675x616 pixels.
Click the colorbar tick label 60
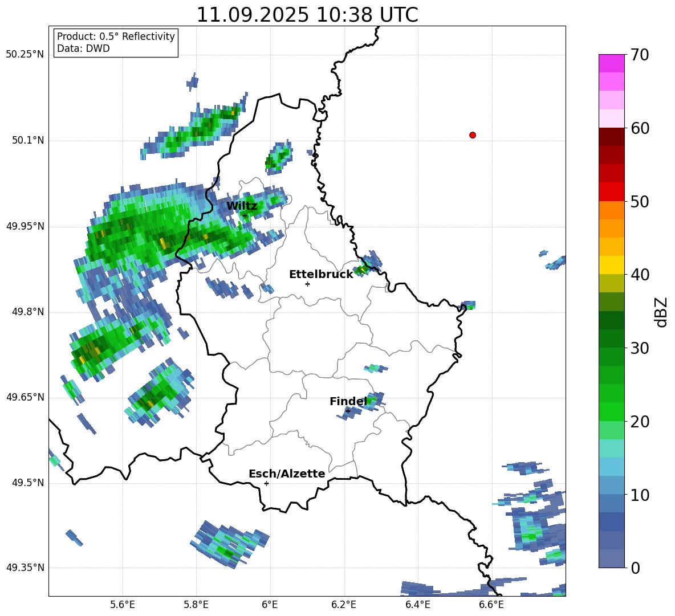[639, 128]
